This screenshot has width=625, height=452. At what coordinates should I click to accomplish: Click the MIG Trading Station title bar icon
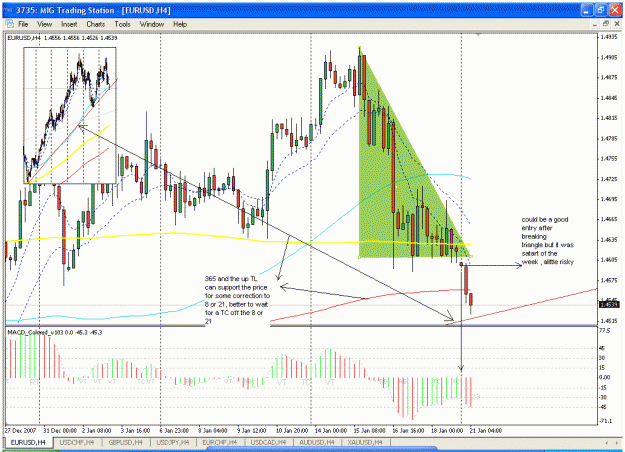point(8,10)
